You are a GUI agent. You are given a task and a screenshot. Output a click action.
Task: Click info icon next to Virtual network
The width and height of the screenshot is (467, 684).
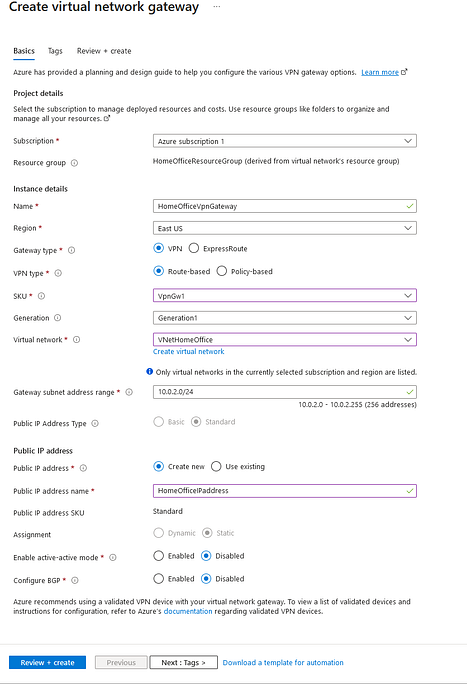[76, 339]
